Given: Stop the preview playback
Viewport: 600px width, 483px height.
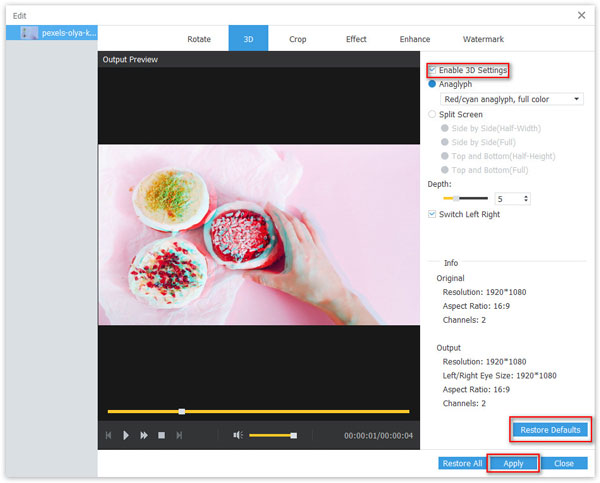Looking at the screenshot, I should point(161,435).
